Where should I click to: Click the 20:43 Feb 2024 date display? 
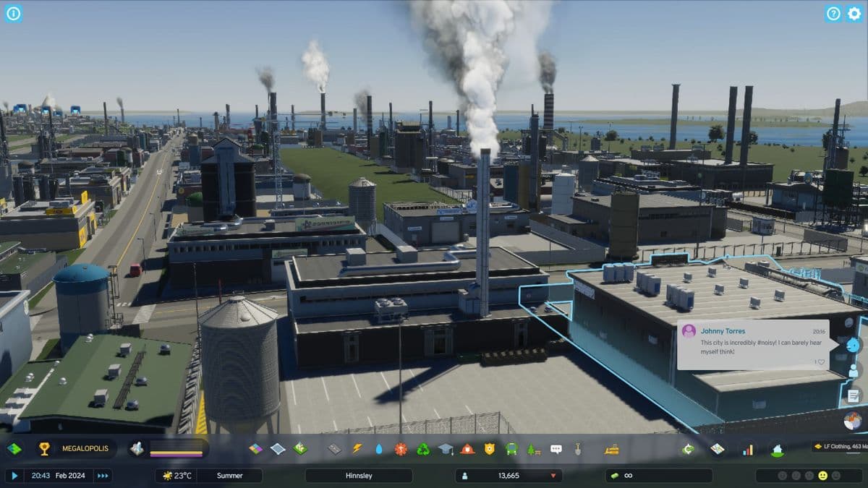[59, 476]
